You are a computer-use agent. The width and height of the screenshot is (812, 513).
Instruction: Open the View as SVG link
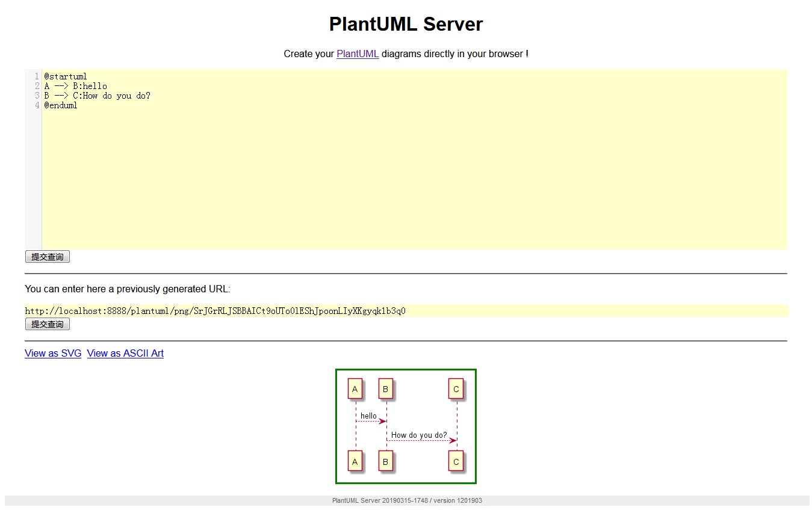click(x=53, y=353)
